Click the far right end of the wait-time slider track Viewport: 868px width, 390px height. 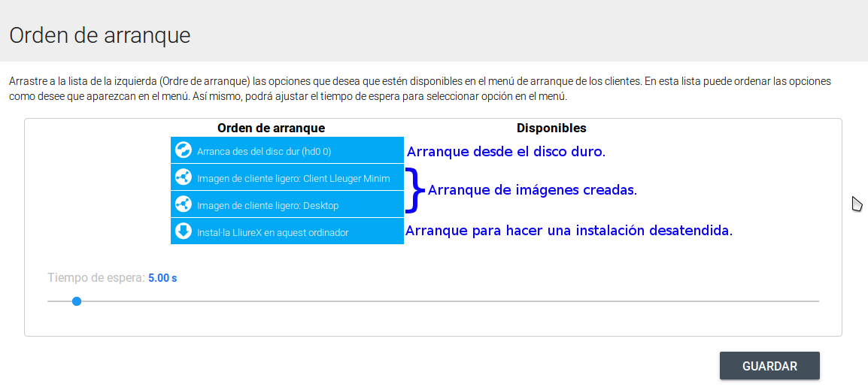pyautogui.click(x=817, y=301)
